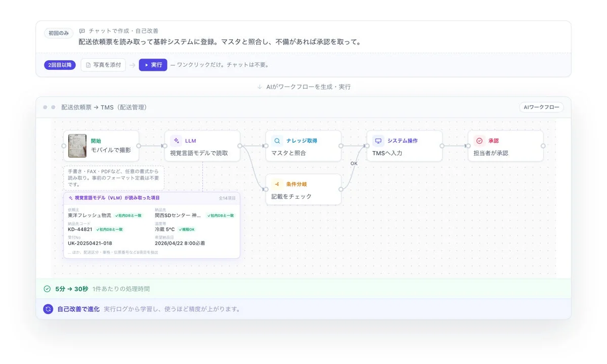Click the ワンクリックだけ。チャットは不要。 text
Screen dimensions: 607x364
[223, 65]
